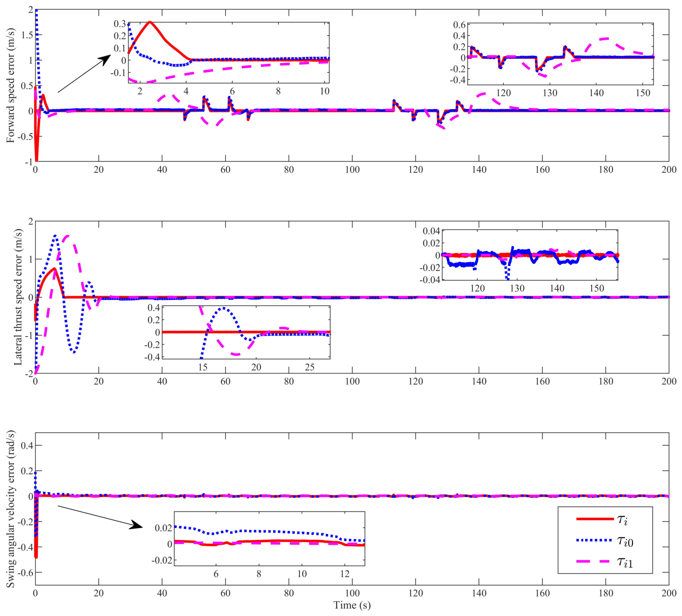Click the middle plot inset with the 0.04 scale
This screenshot has height=616, width=682.
[x=530, y=255]
